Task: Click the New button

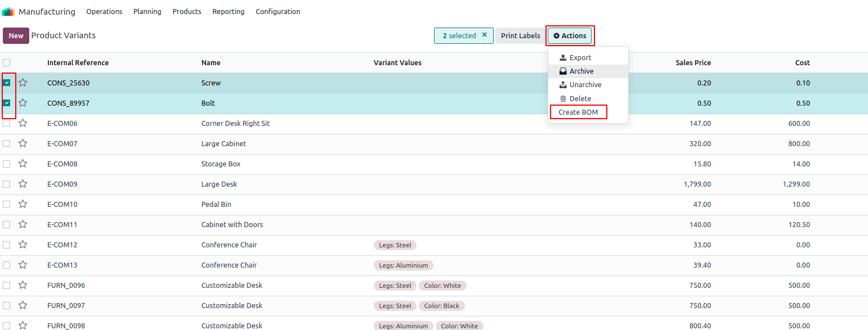Action: click(x=16, y=35)
